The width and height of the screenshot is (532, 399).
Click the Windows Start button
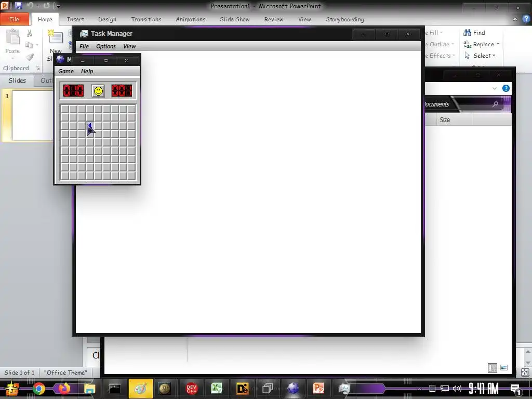[x=12, y=389]
